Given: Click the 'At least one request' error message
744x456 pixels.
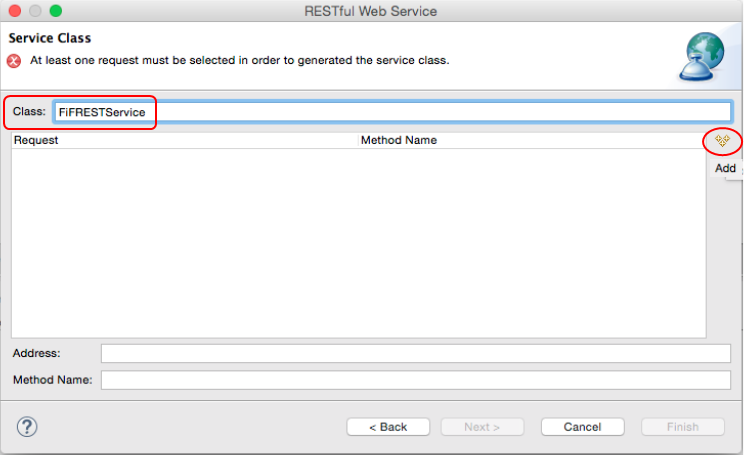Looking at the screenshot, I should point(240,60).
